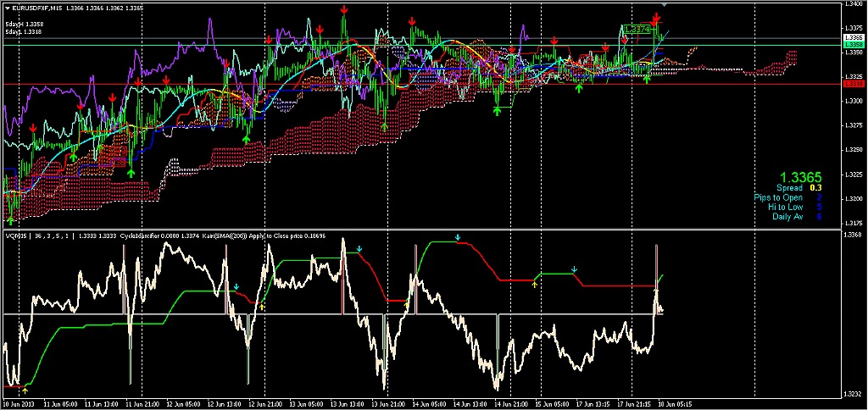Click the yellow up arrow at the indicator's bottom-left
Viewport: 868px width, 410px height.
(25, 391)
